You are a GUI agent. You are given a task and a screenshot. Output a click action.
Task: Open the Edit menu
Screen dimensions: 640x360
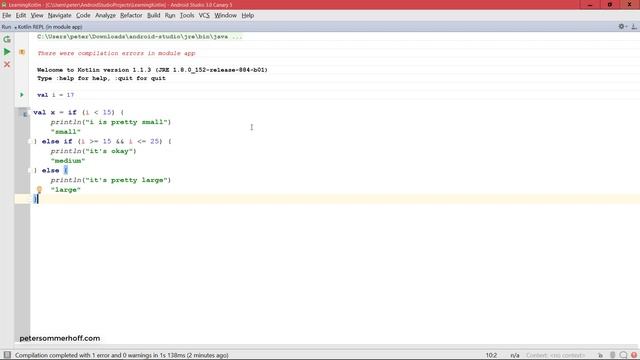[21, 16]
